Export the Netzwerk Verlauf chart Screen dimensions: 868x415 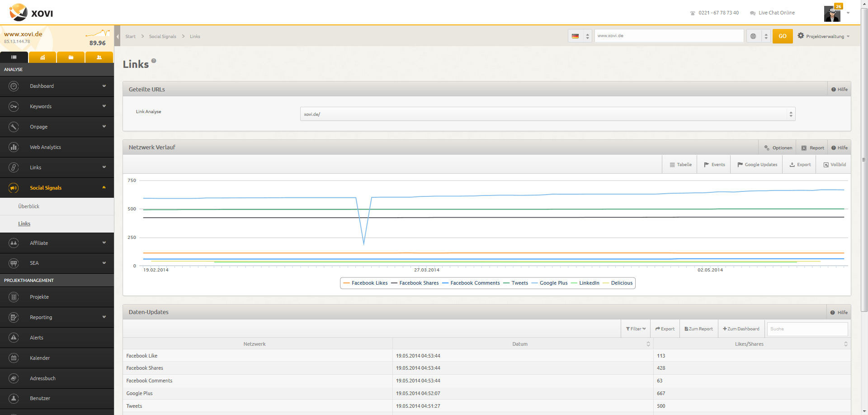tap(800, 165)
